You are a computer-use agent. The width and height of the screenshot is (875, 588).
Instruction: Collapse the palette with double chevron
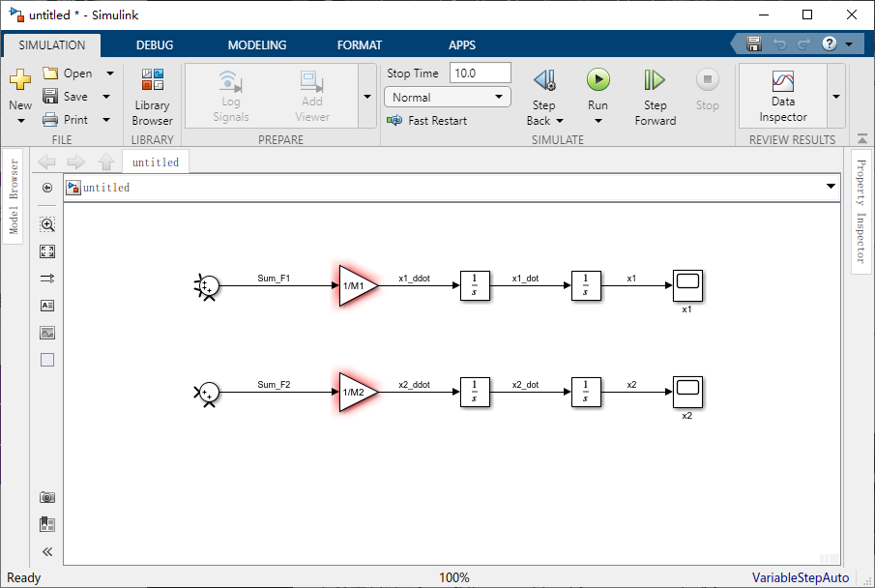(47, 551)
